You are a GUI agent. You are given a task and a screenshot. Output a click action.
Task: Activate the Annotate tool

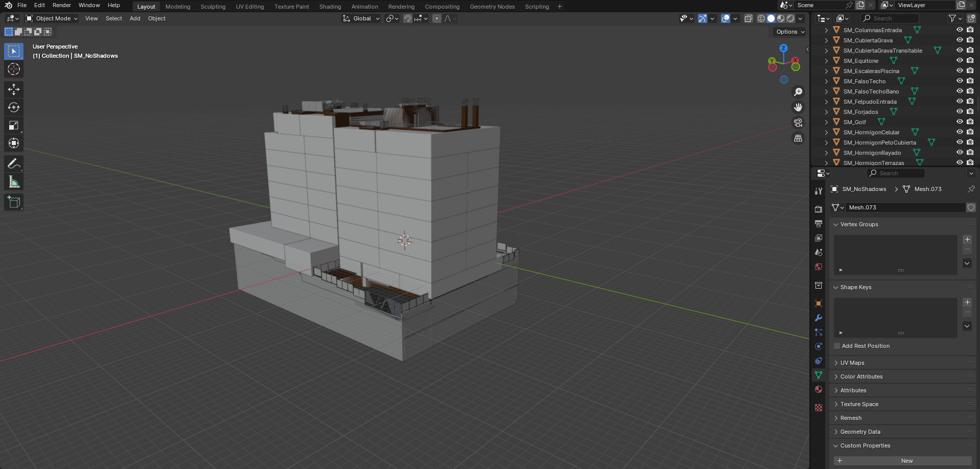click(14, 164)
